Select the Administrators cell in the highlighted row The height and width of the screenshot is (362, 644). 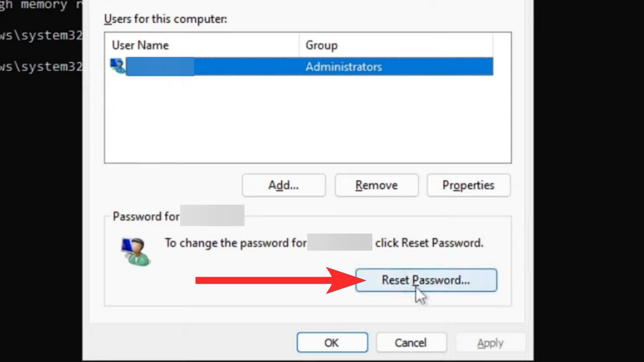tap(343, 67)
